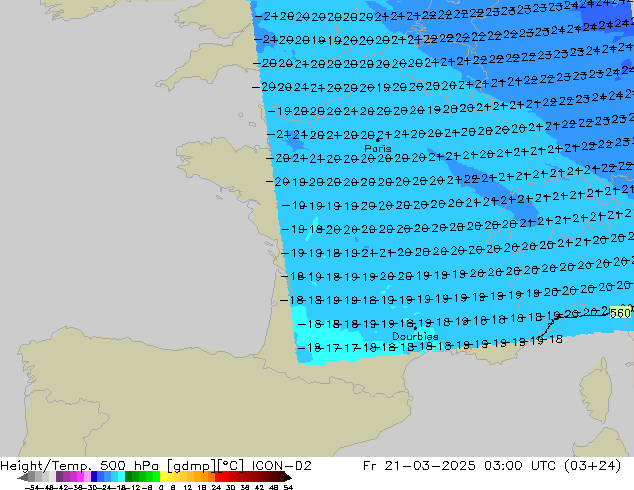Click the [gdmp] unit label

192,466
